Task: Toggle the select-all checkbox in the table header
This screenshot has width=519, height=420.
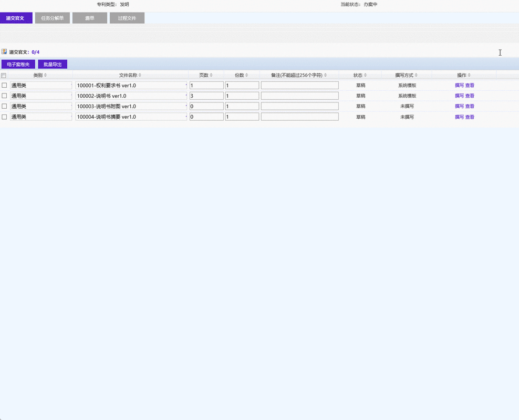Action: (4, 76)
